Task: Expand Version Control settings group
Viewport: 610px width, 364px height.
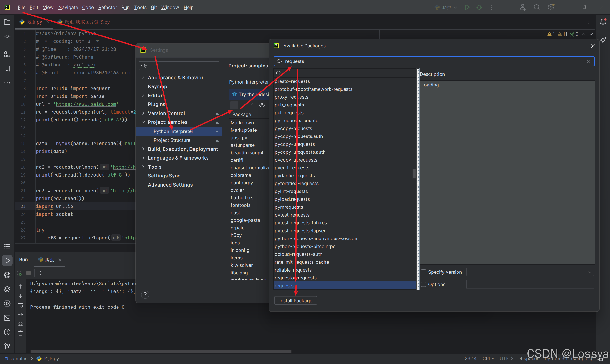Action: coord(143,113)
